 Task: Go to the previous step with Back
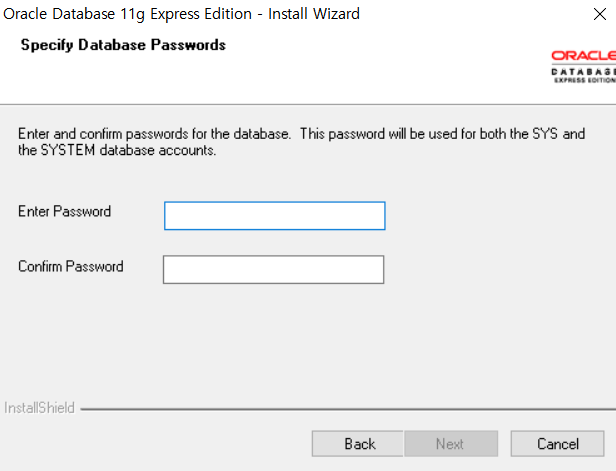click(x=358, y=444)
